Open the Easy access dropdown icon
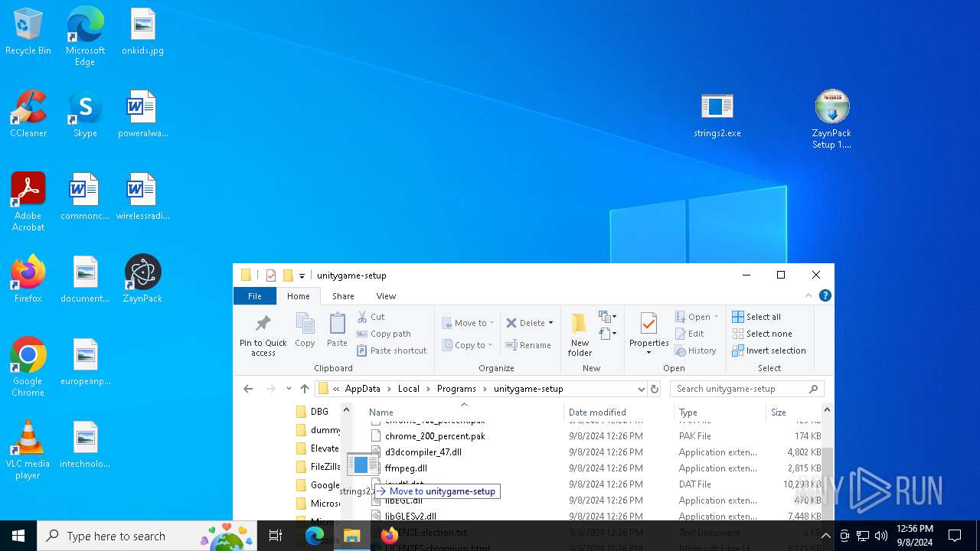Screen dimensions: 980x551 [x=608, y=334]
